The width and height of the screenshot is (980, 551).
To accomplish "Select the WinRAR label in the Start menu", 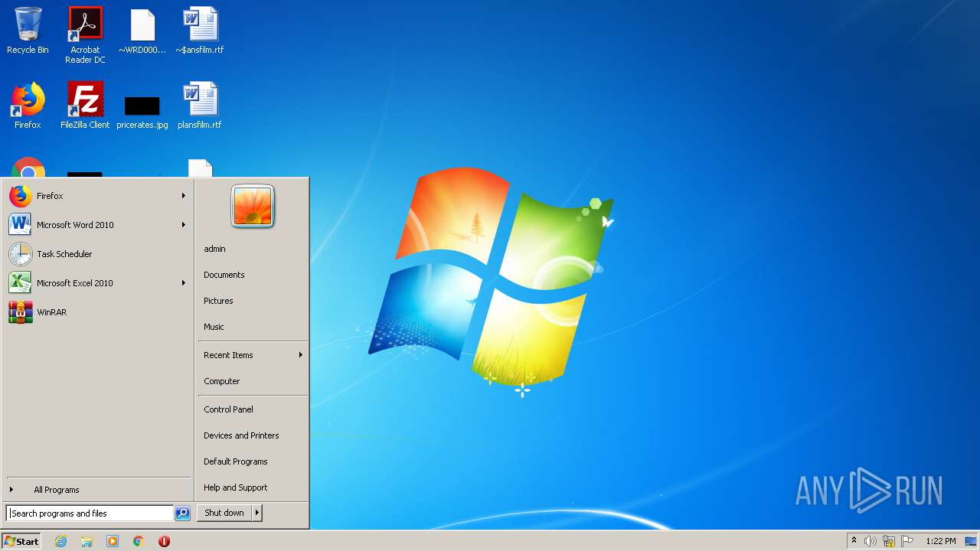I will (51, 312).
